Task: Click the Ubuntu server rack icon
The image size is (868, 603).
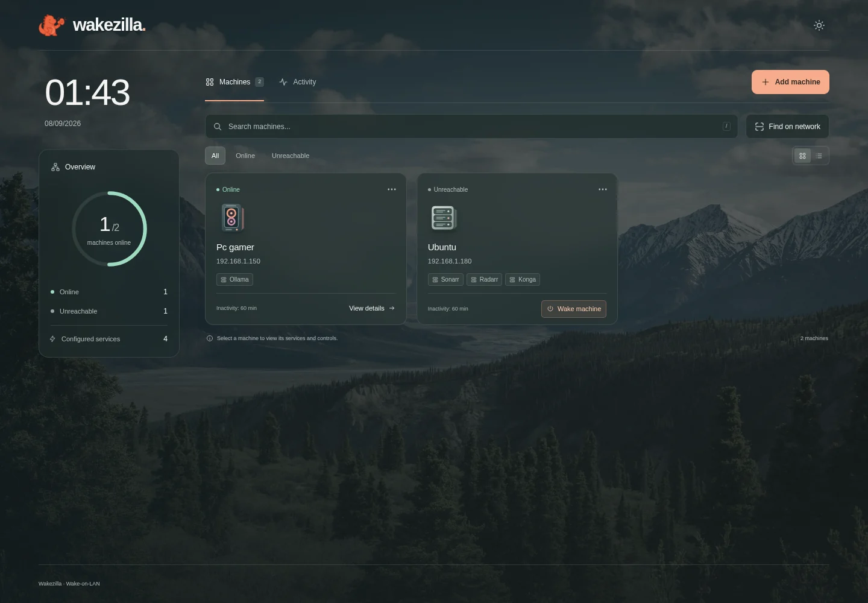Action: (444, 218)
